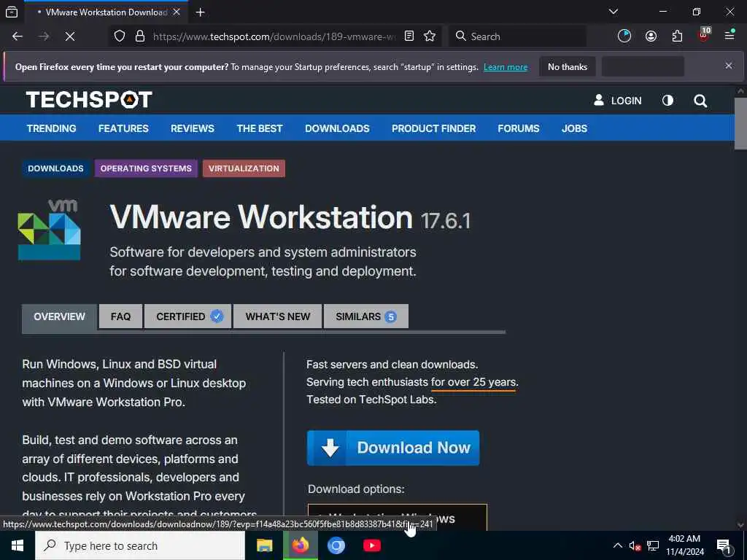Click the Windows taskbar search box
The image size is (747, 560).
140,545
